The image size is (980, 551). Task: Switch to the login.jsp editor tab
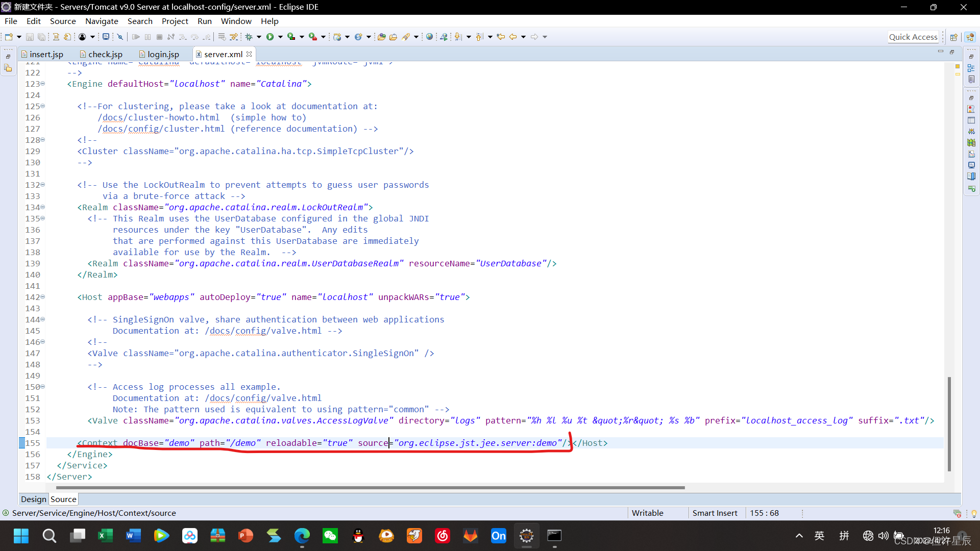click(x=163, y=54)
